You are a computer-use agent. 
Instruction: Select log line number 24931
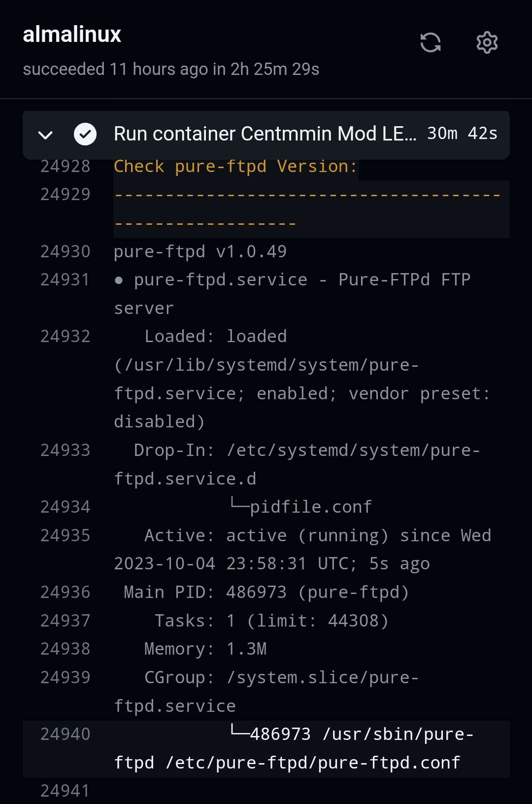66,280
